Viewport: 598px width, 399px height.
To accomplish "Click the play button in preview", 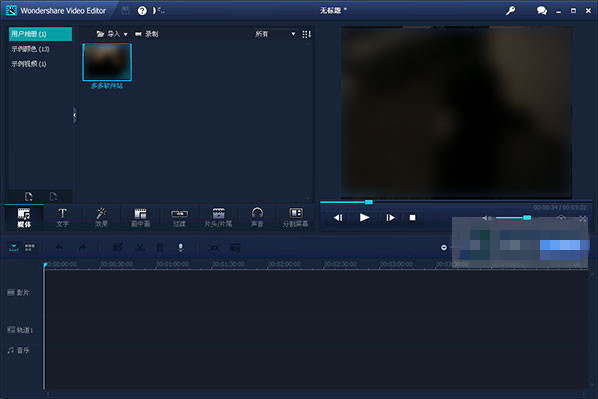I will tap(364, 218).
